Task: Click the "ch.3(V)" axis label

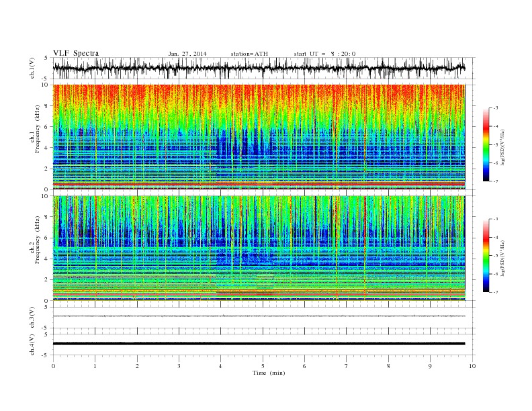Action: (32, 318)
